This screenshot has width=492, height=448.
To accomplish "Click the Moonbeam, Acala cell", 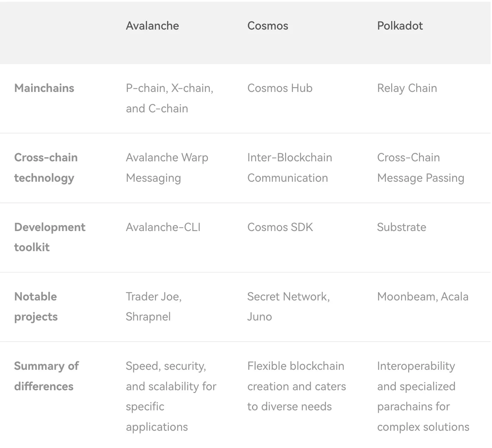I will click(423, 297).
